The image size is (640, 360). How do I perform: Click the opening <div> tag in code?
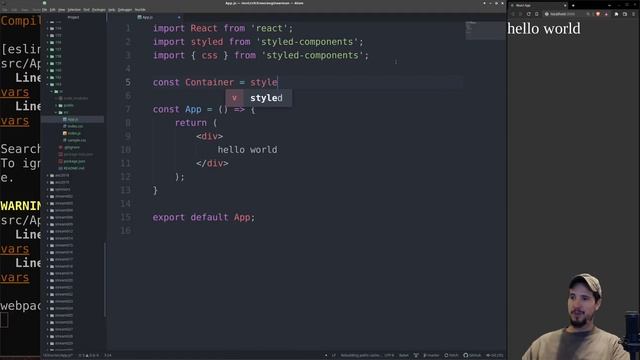[x=209, y=136]
